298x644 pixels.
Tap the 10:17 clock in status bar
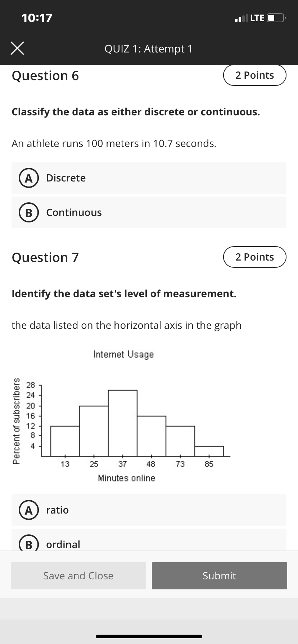(x=37, y=18)
